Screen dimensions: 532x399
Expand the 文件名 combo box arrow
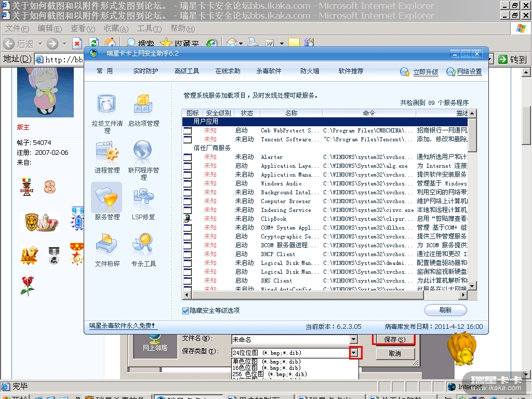354,339
